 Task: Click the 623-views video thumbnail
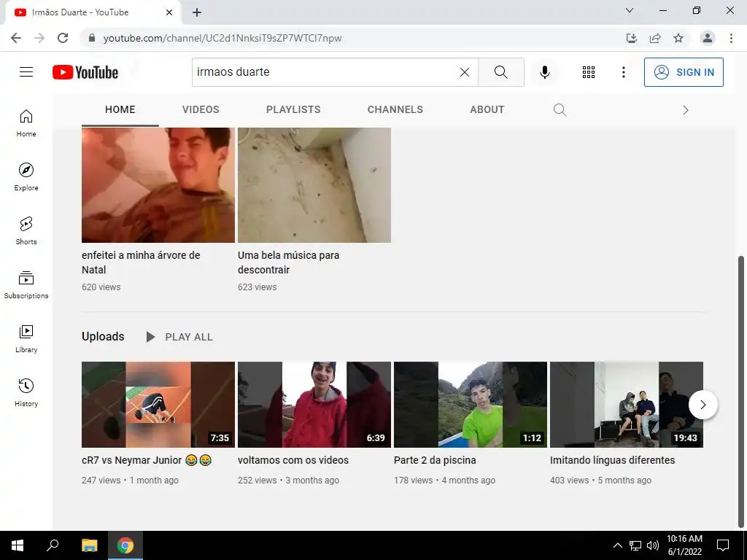tap(314, 185)
